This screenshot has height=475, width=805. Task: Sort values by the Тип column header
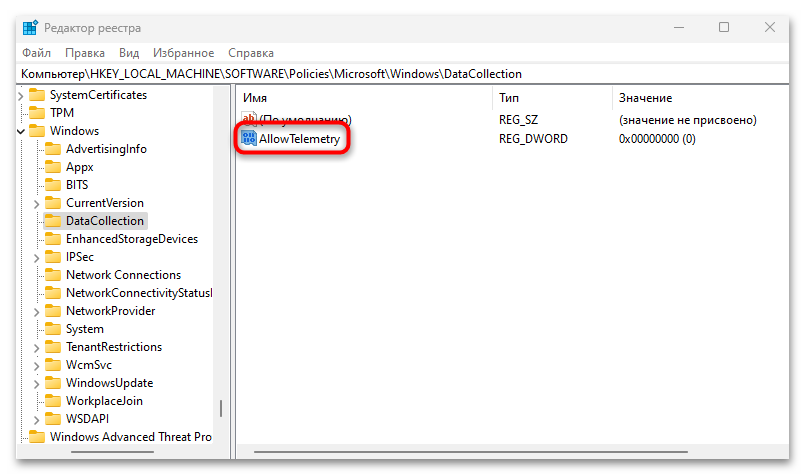click(552, 98)
